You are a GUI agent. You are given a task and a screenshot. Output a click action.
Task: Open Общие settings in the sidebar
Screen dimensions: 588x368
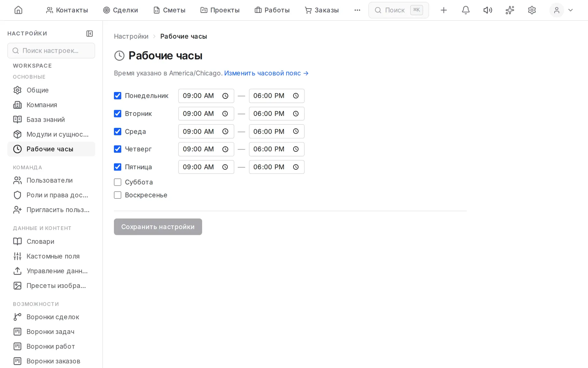coord(51,90)
